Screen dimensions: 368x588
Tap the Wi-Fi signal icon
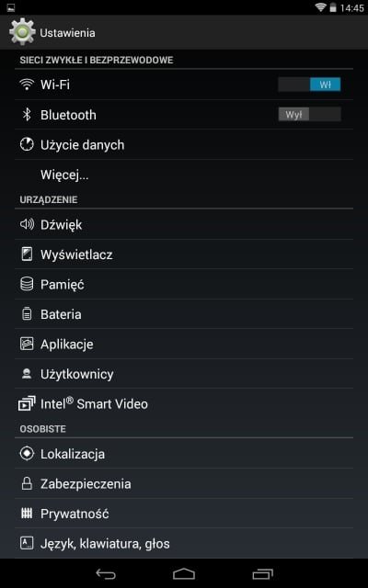click(27, 85)
